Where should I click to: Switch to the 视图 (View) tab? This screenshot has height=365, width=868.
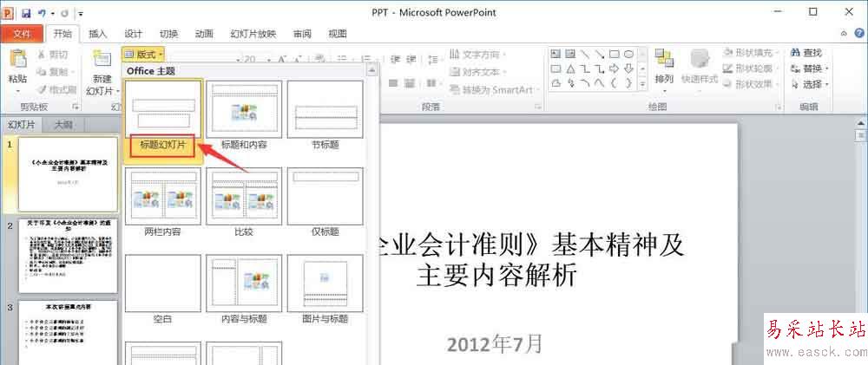tap(338, 34)
